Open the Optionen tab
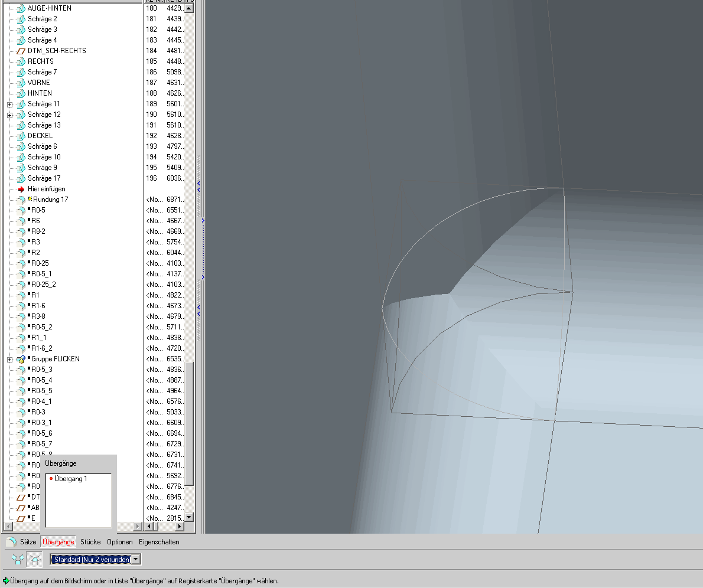The height and width of the screenshot is (588, 703). (x=120, y=542)
